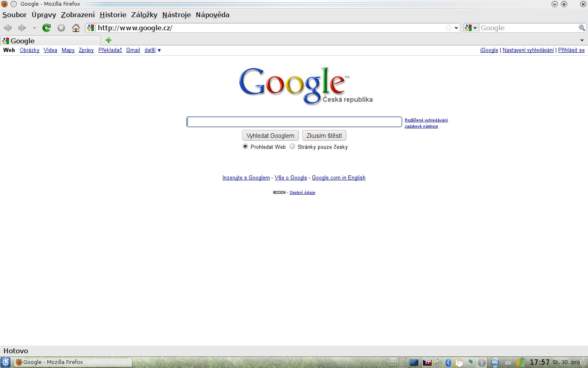This screenshot has width=588, height=368.
Task: Open the Překladač link
Action: tap(110, 50)
